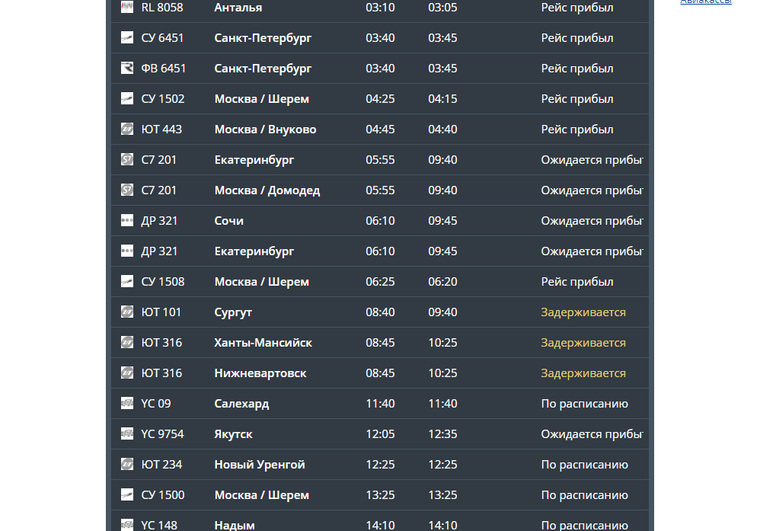Click the destination Салехард
The image size is (760, 531).
[241, 404]
